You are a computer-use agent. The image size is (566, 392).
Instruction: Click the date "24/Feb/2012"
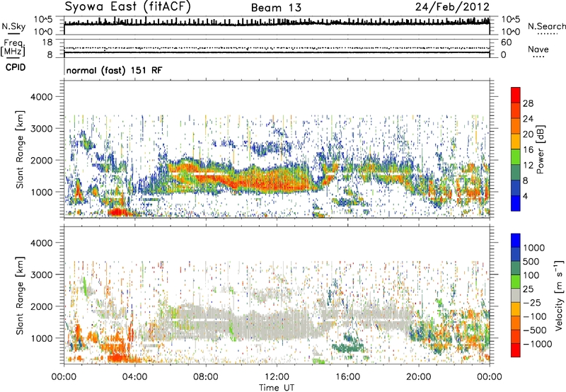(x=452, y=6)
